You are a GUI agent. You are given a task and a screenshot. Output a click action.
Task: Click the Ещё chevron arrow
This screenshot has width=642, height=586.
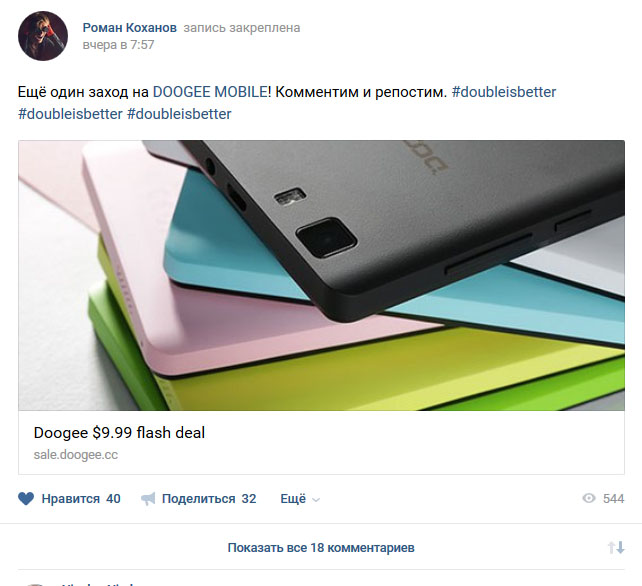pos(316,500)
